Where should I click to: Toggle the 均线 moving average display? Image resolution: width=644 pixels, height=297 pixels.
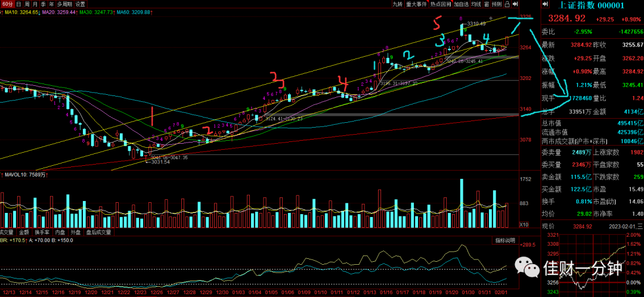click(x=476, y=4)
